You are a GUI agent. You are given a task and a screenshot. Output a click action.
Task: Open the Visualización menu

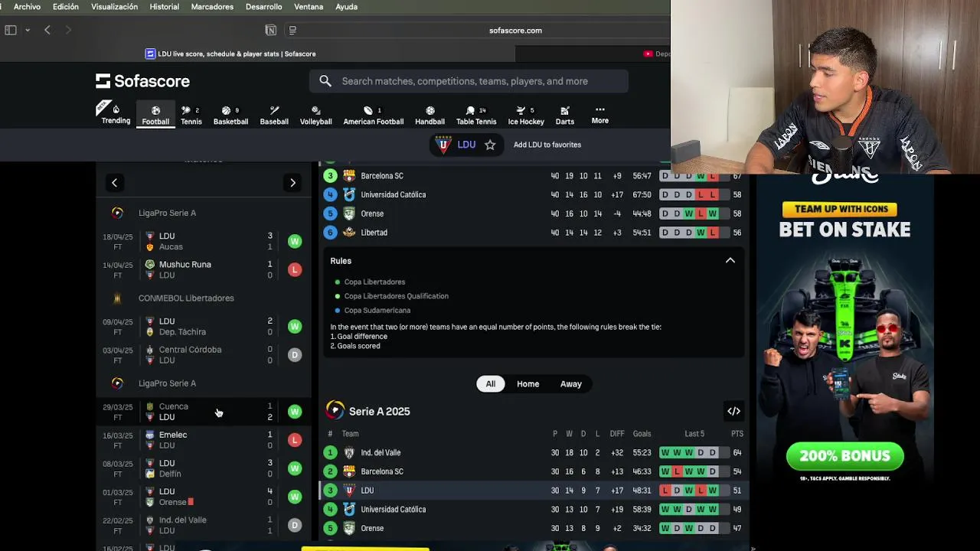[114, 7]
